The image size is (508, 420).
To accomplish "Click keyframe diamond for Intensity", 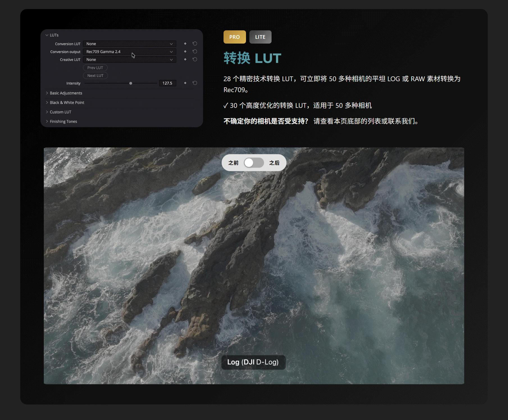I will click(185, 83).
